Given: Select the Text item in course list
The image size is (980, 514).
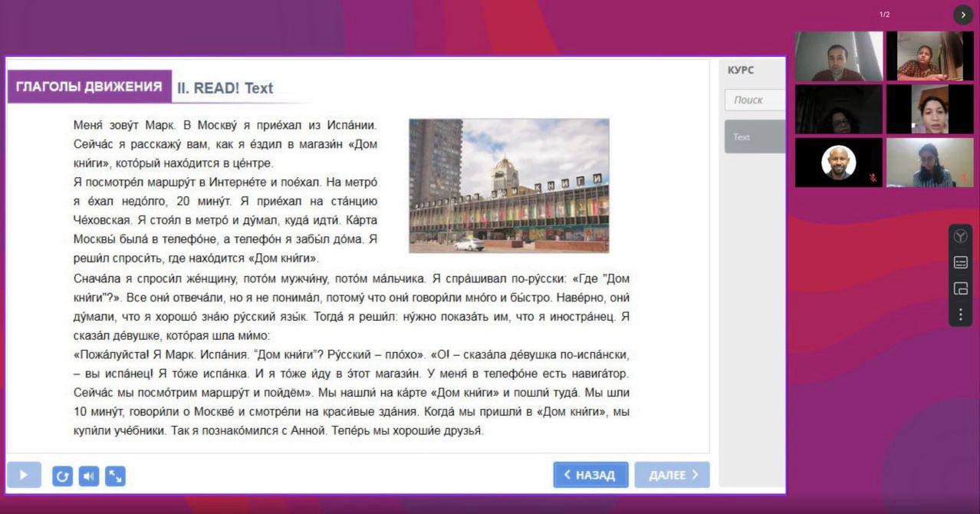Looking at the screenshot, I should [x=755, y=137].
